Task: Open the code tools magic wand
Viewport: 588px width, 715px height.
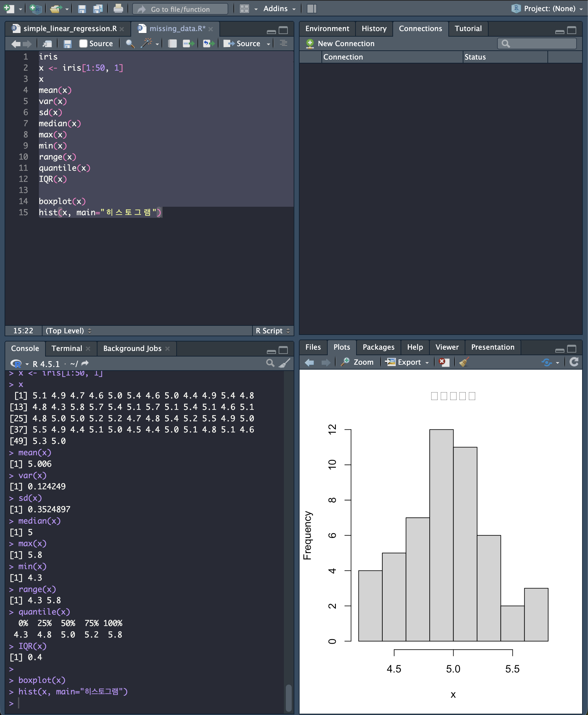Action: click(146, 44)
